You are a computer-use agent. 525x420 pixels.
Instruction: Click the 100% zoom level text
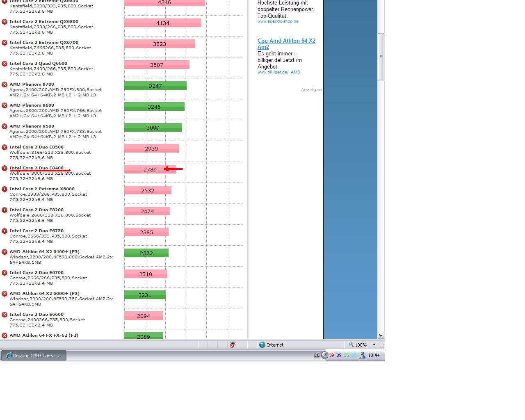click(361, 345)
